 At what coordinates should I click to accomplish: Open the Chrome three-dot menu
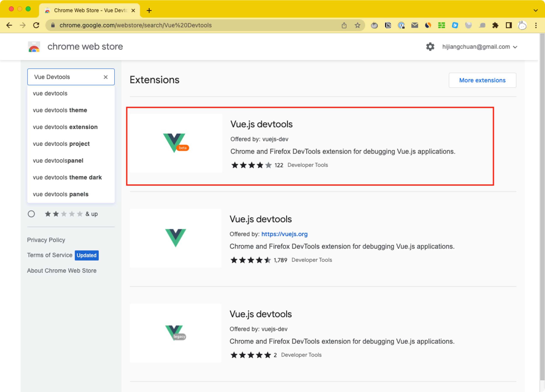point(536,25)
